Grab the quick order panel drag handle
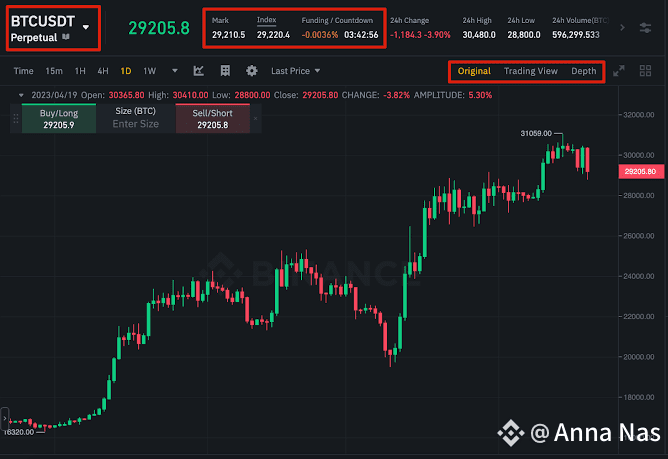Viewport: 668px width, 459px height. tap(16, 118)
